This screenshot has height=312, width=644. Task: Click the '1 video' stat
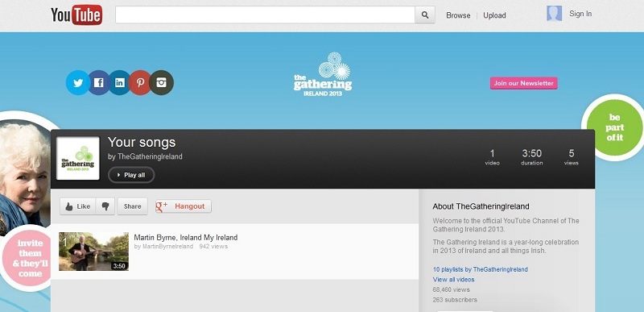(492, 157)
